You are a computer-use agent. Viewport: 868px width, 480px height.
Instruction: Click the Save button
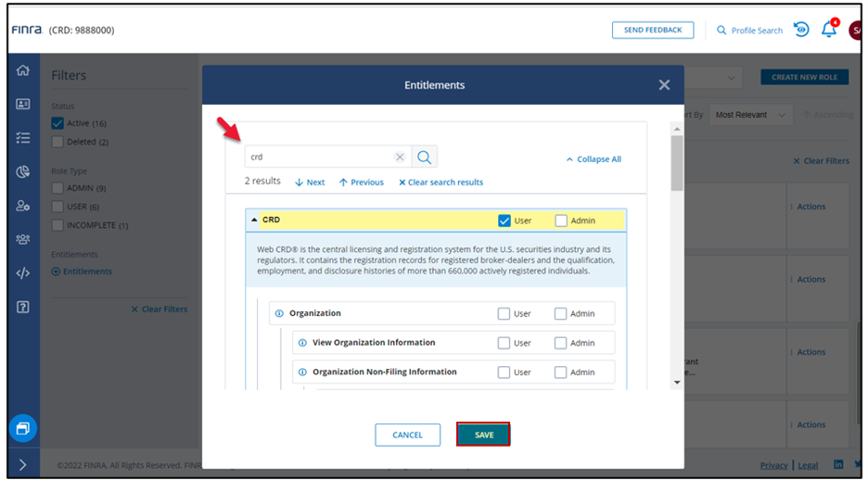pyautogui.click(x=483, y=435)
